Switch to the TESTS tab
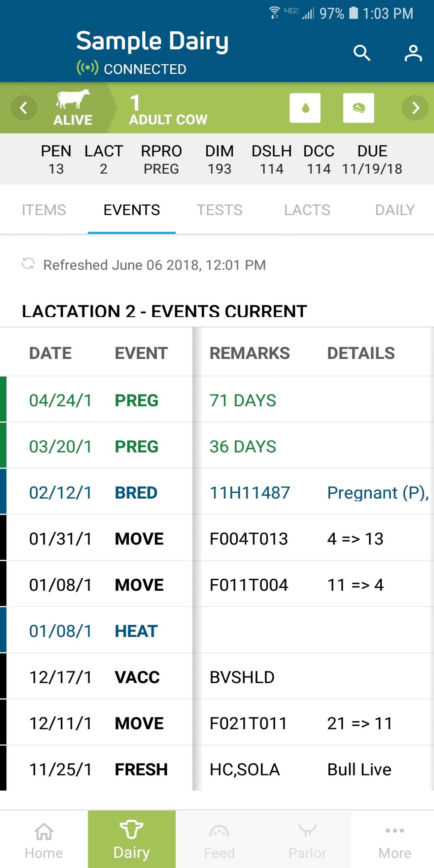Screen dimensions: 434x868 219,210
